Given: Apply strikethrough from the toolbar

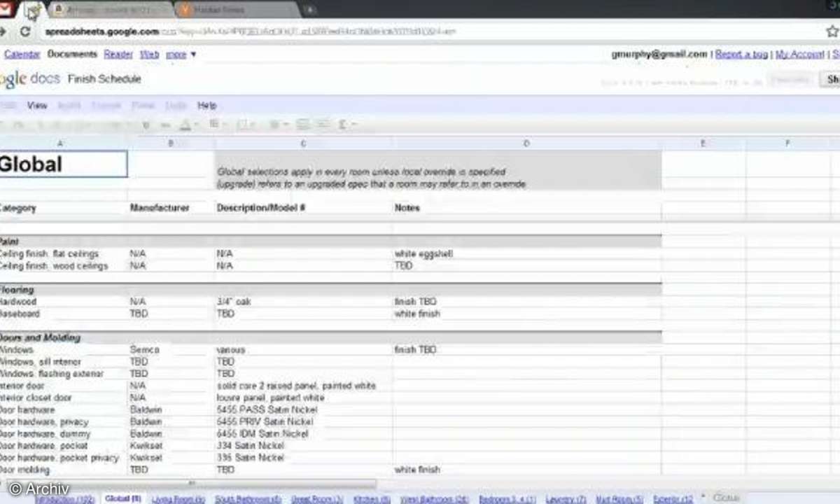Looking at the screenshot, I should (x=166, y=125).
